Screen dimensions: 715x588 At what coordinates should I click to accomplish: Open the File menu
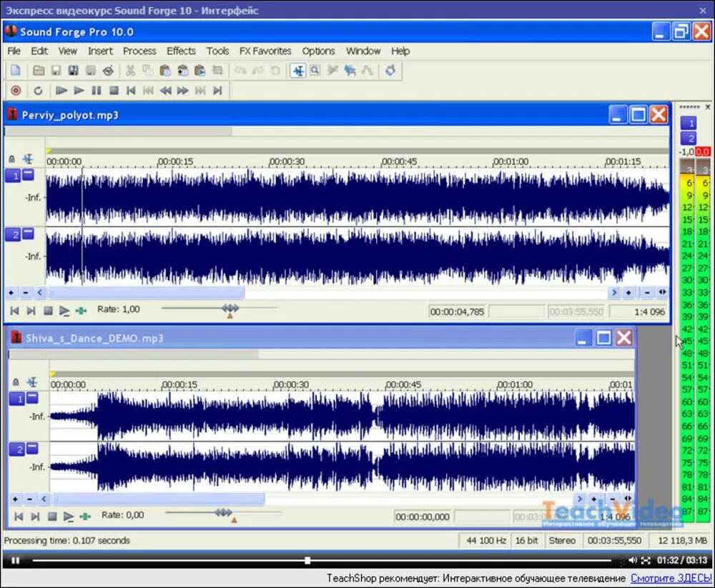point(14,51)
